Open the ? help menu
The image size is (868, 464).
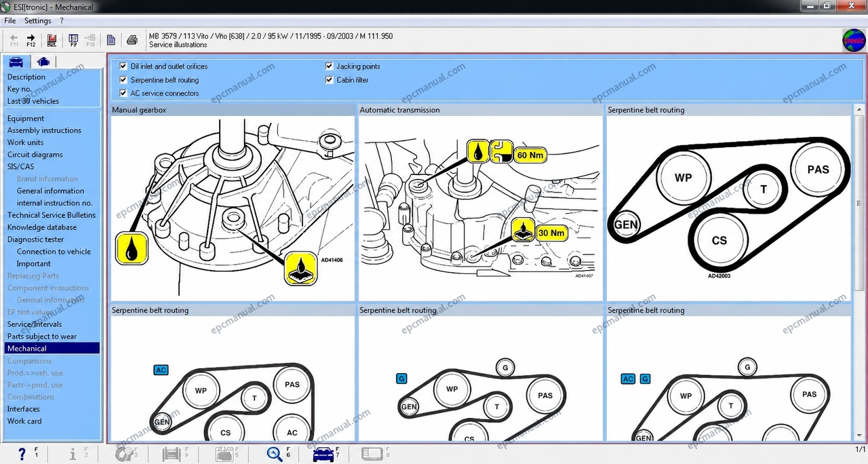62,21
